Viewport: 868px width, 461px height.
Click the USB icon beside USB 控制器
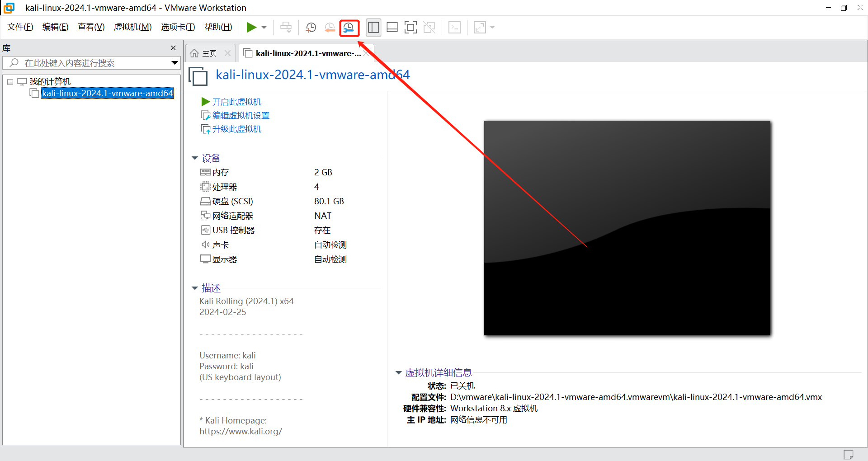click(206, 230)
